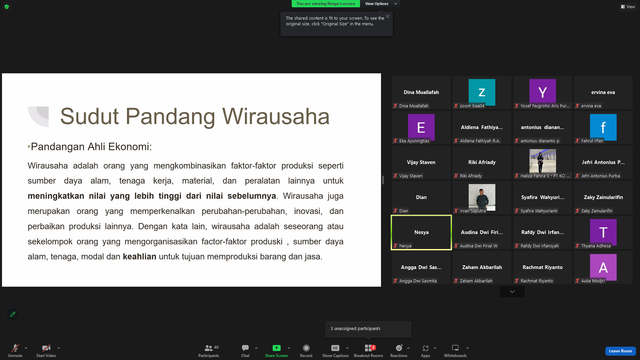Open the Chat panel

[245, 350]
